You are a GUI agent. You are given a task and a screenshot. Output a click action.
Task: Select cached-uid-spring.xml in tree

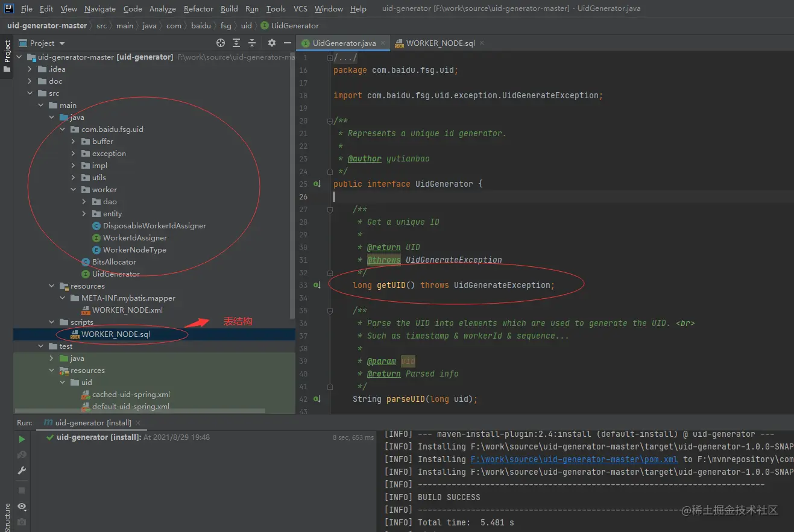131,394
